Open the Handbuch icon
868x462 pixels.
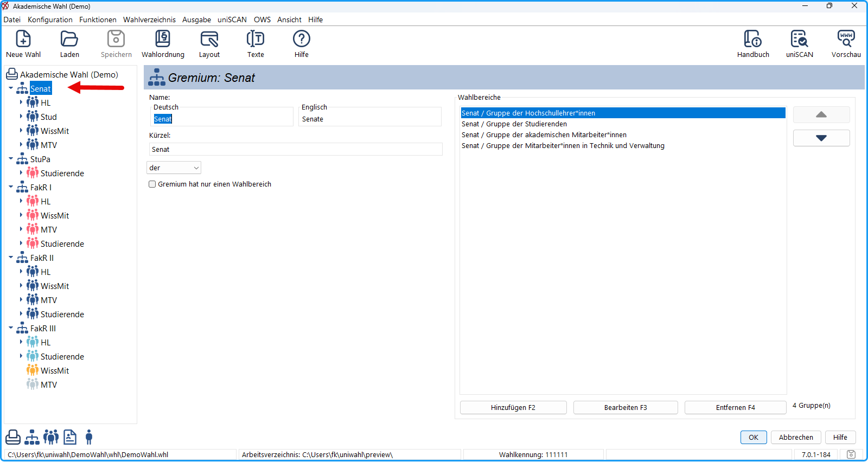[x=753, y=39]
